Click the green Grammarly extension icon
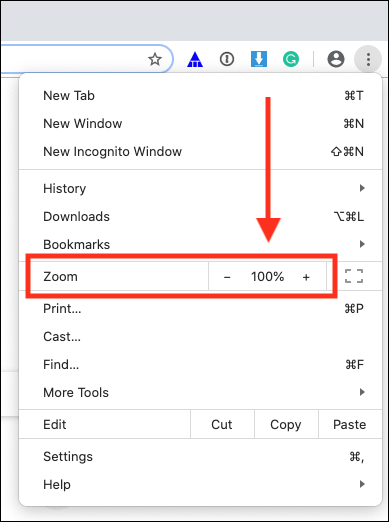389x522 pixels. pos(291,59)
